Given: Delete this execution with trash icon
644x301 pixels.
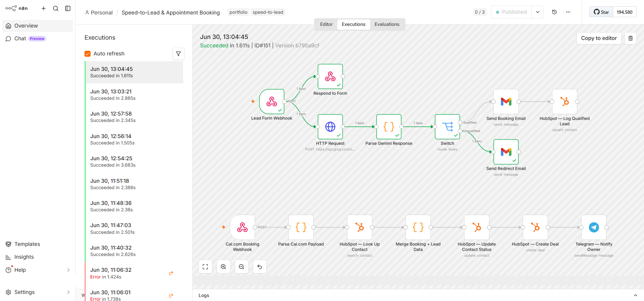Looking at the screenshot, I should click(x=631, y=38).
